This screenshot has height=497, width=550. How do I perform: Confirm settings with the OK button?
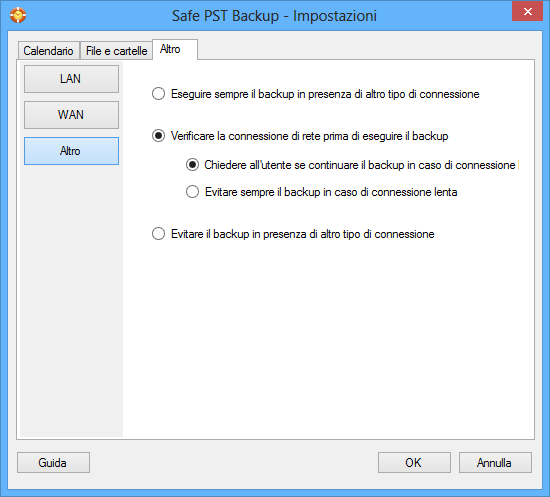414,463
